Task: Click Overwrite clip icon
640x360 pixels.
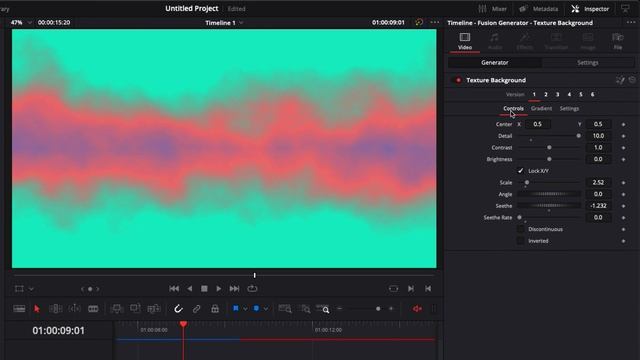Action: (135, 309)
